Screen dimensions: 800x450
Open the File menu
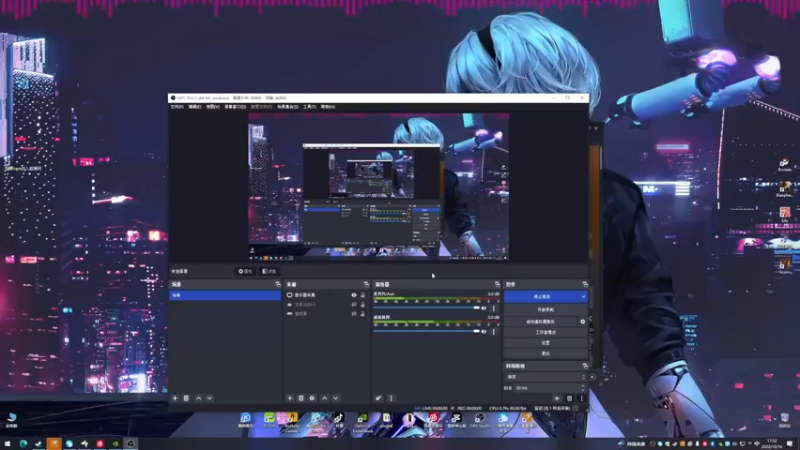pyautogui.click(x=177, y=107)
